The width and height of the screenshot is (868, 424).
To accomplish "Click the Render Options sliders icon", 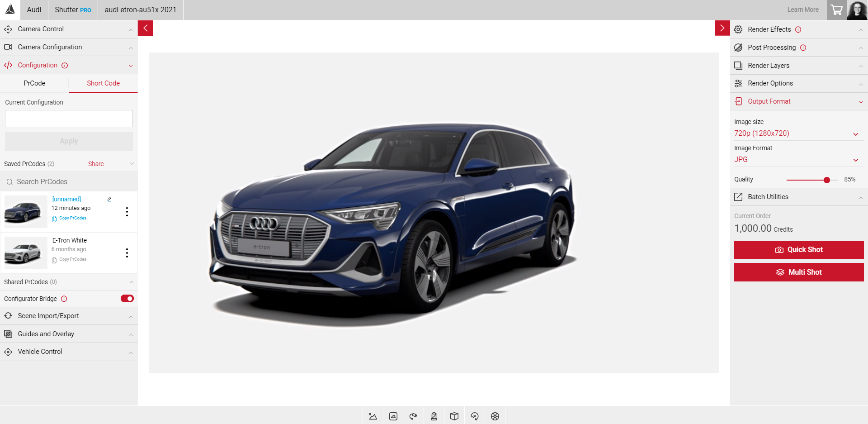I will (738, 83).
